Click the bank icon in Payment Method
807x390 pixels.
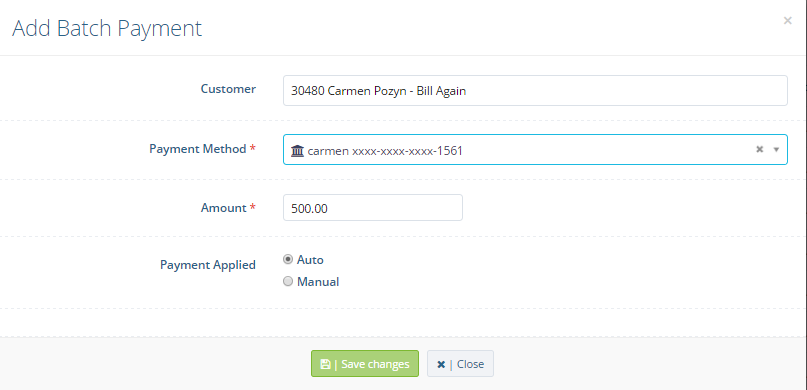point(297,151)
